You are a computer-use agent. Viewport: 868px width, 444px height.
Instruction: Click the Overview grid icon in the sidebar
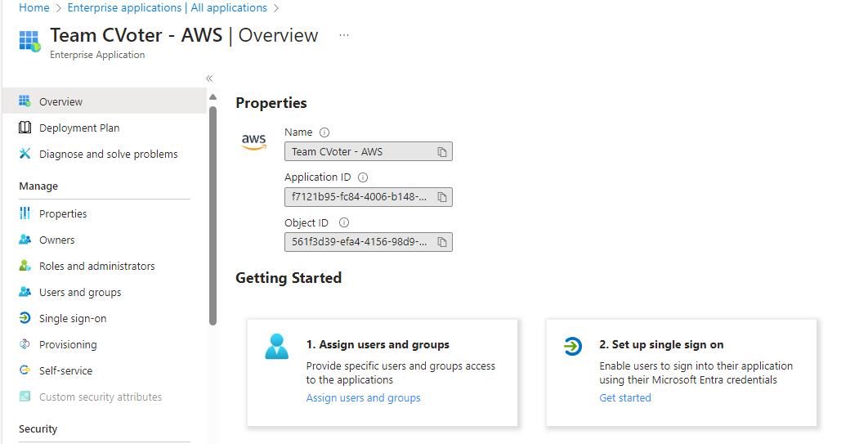click(x=25, y=101)
